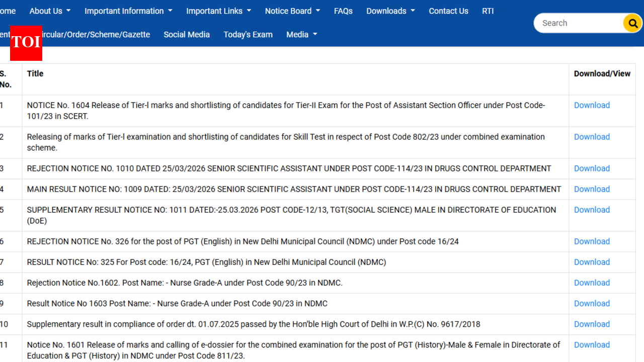The height and width of the screenshot is (362, 644).
Task: Download the Supplementary Result Notice 1011 for TGT
Action: (x=592, y=210)
